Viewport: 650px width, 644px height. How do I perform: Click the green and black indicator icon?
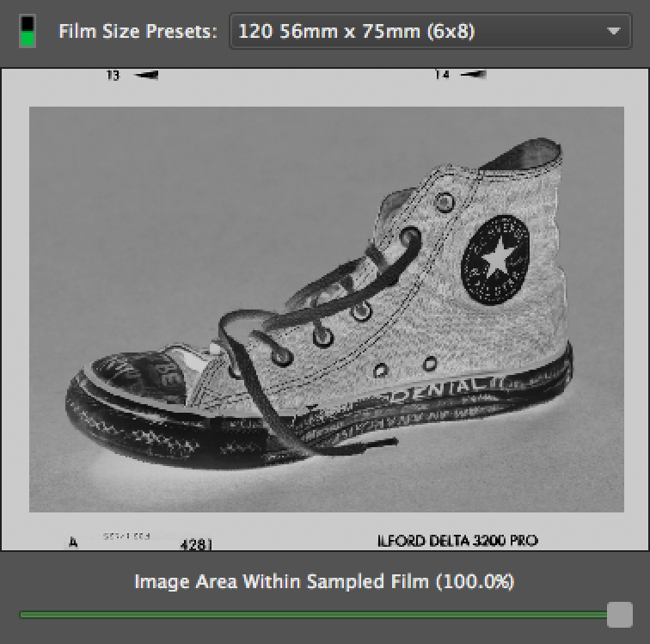[x=28, y=31]
